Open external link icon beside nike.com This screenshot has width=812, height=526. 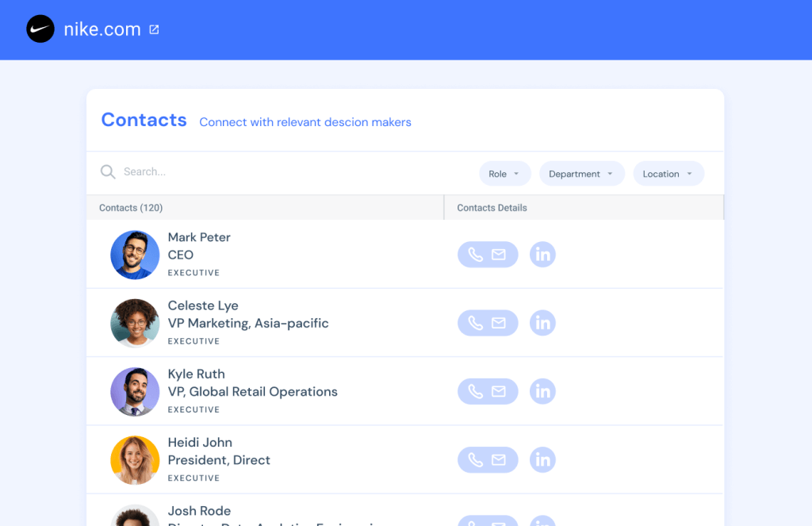154,29
